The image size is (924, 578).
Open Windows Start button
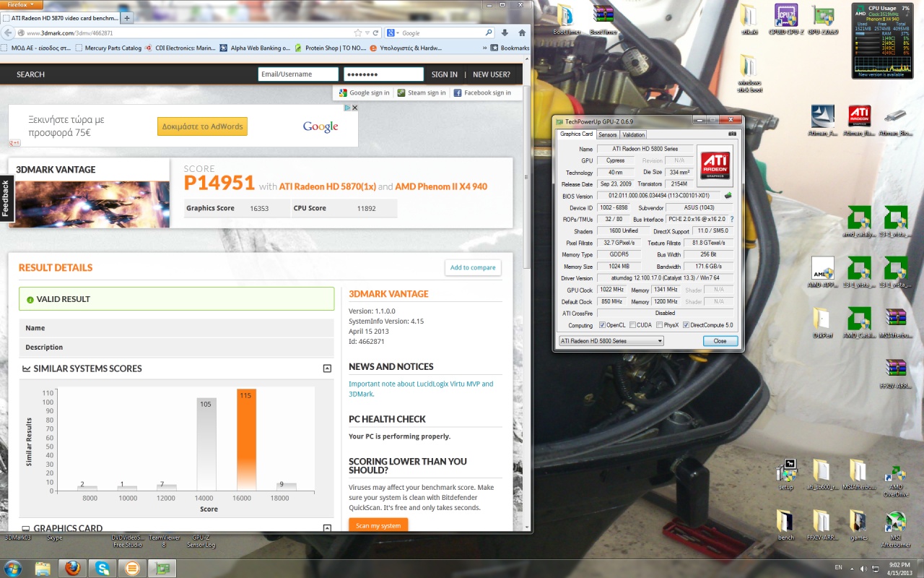point(14,568)
